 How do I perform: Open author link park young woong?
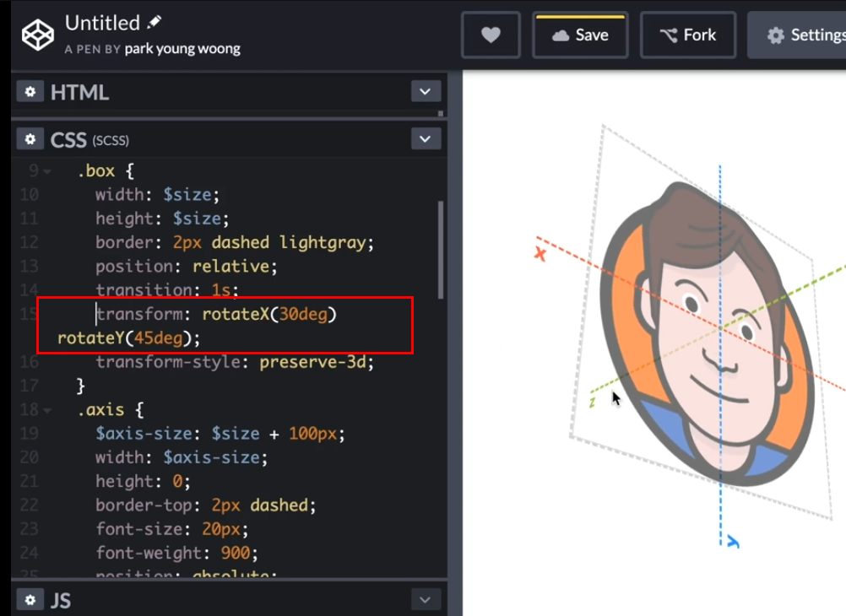click(x=182, y=49)
